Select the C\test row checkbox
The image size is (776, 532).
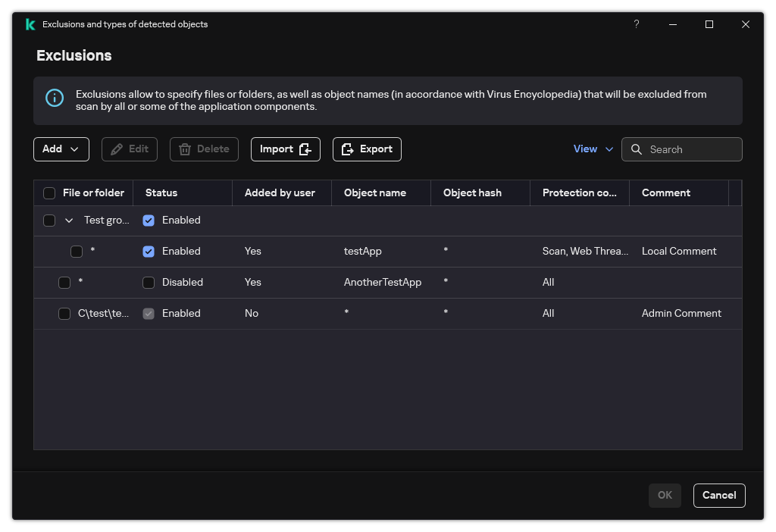64,314
